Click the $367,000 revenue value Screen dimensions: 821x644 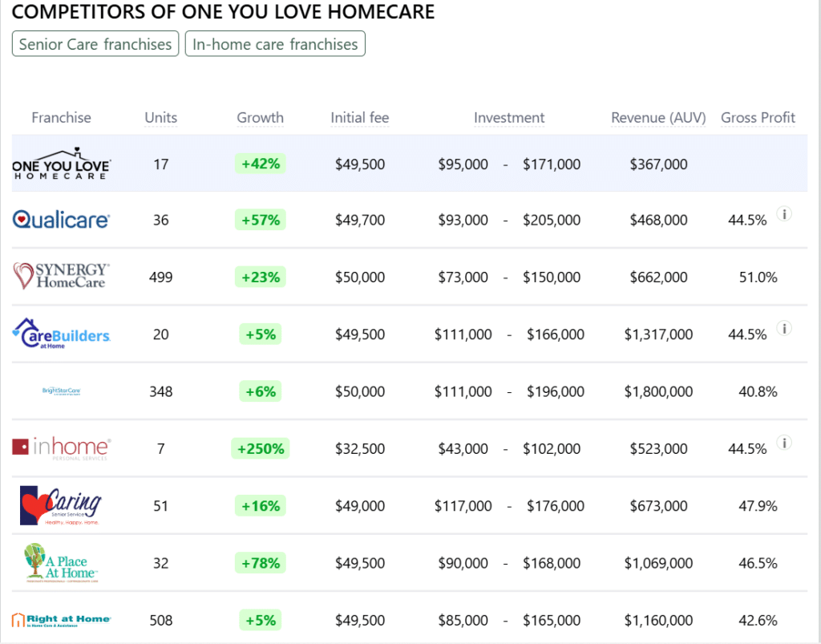[658, 164]
